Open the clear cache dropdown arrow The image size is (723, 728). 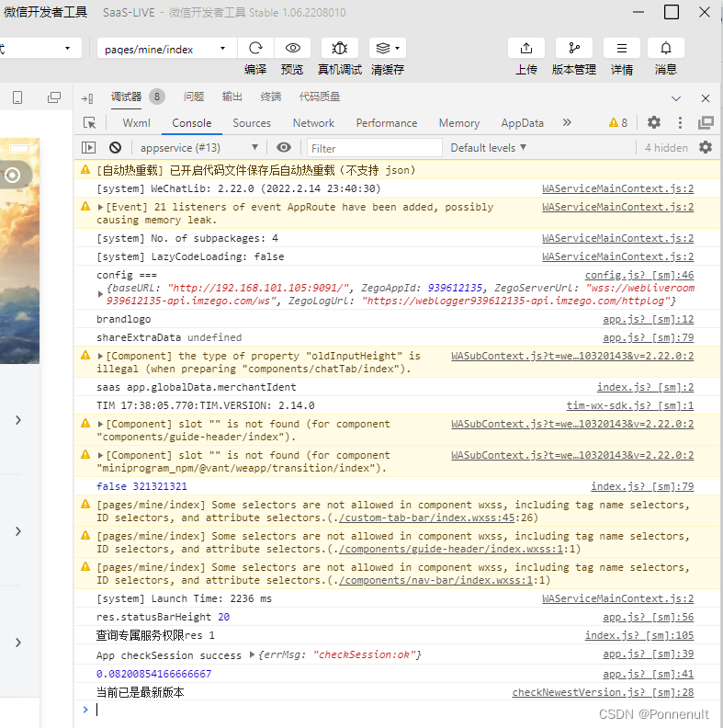coord(397,49)
